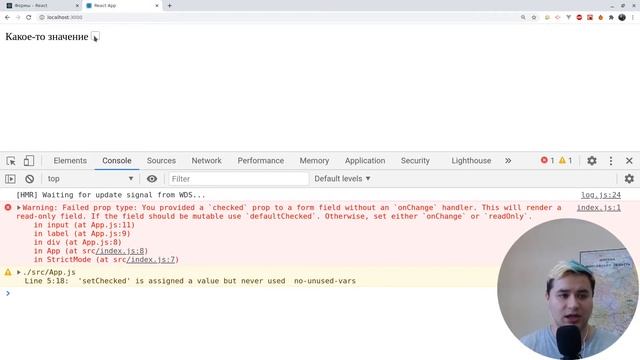Open console settings gear in the filter bar

tap(629, 179)
